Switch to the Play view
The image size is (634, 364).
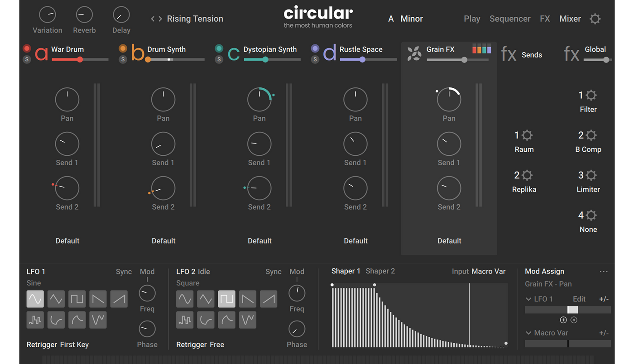(x=472, y=19)
